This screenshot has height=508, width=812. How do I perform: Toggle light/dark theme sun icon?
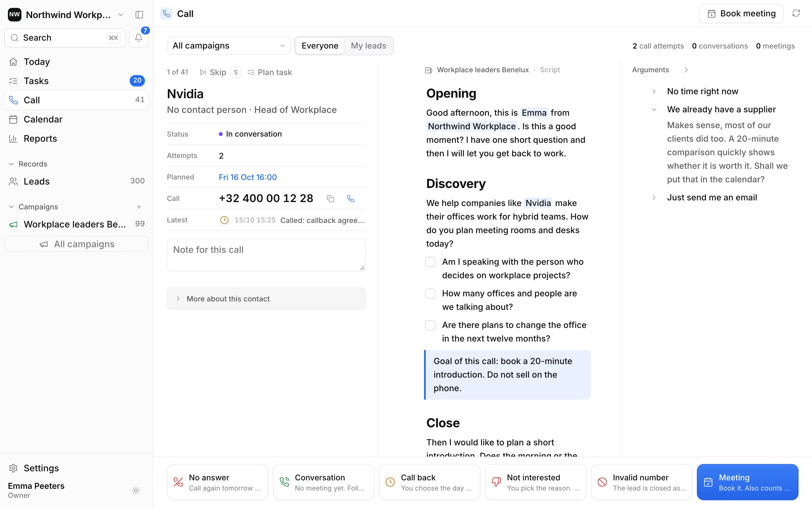[136, 491]
